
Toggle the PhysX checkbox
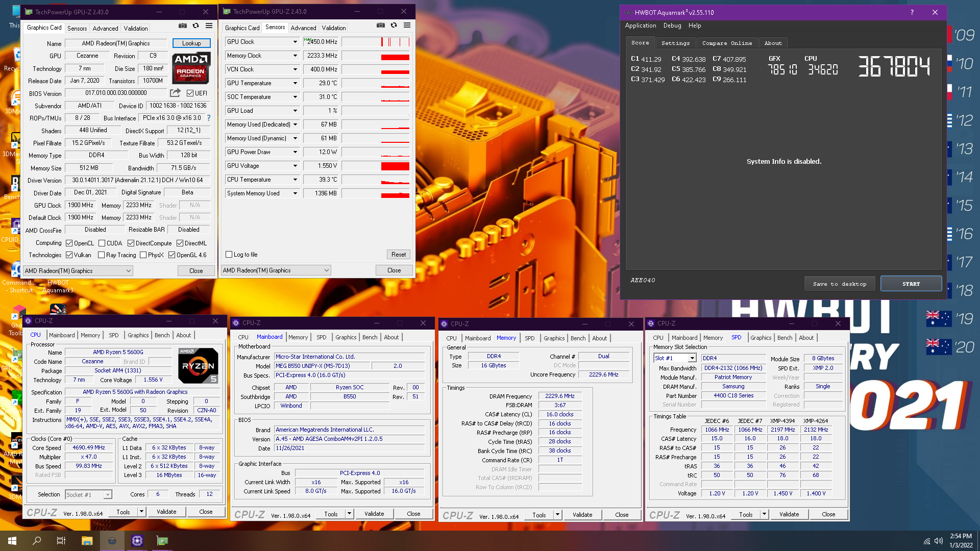[x=143, y=255]
